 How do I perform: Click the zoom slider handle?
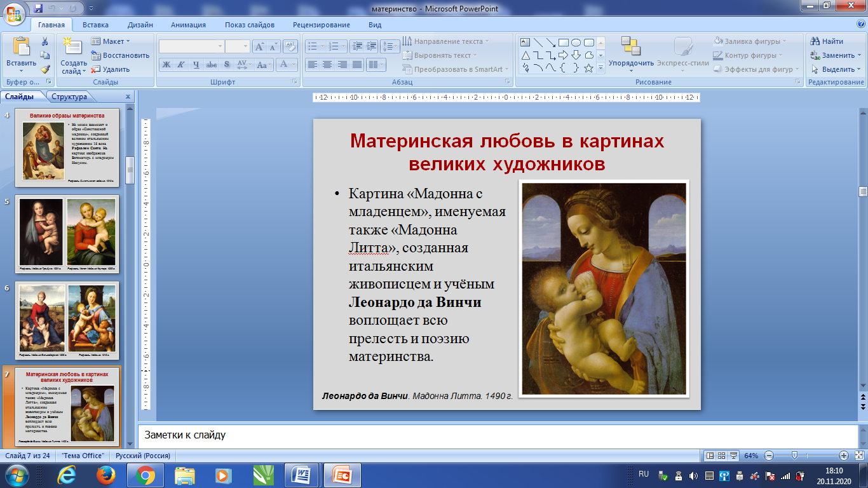(794, 456)
